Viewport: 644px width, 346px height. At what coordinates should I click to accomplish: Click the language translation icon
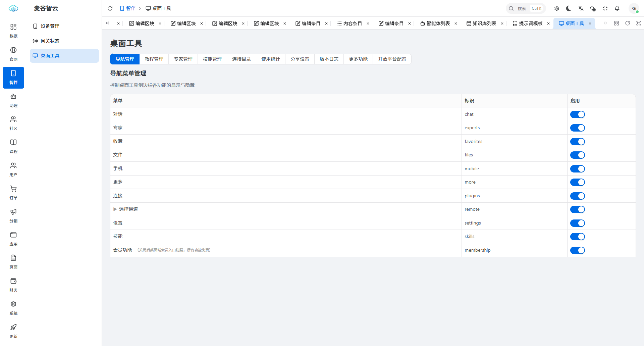coord(581,8)
